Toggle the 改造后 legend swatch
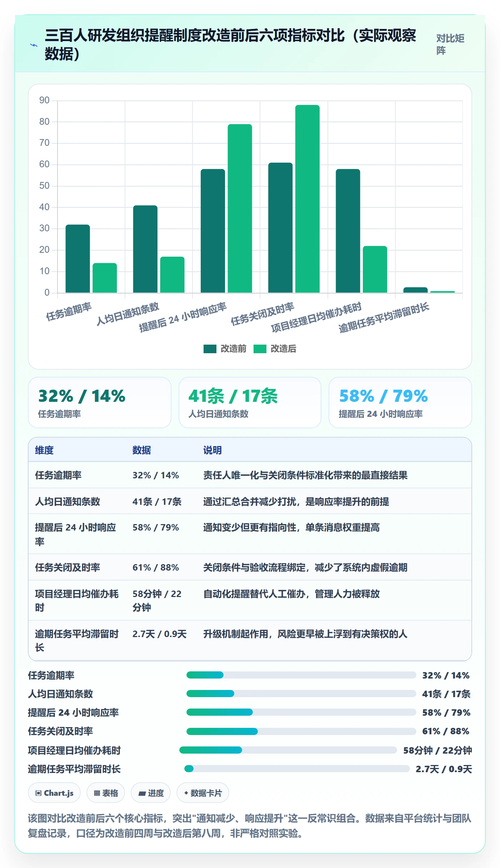This screenshot has width=500, height=868. coord(260,349)
